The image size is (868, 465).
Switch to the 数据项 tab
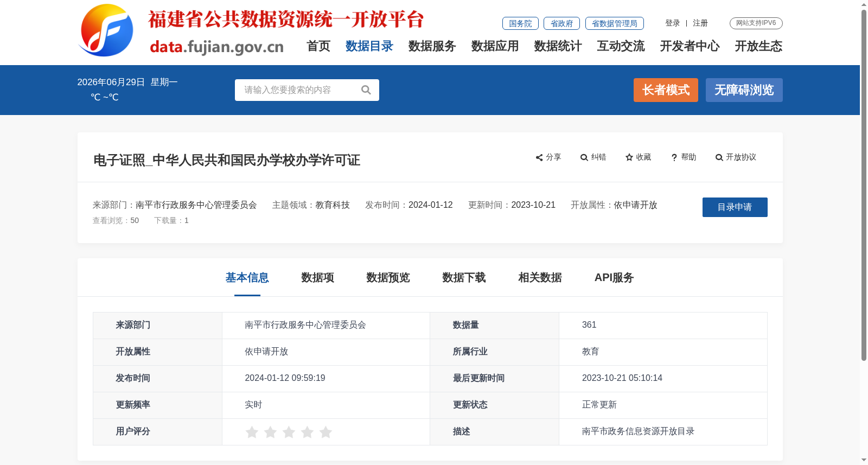coord(318,278)
